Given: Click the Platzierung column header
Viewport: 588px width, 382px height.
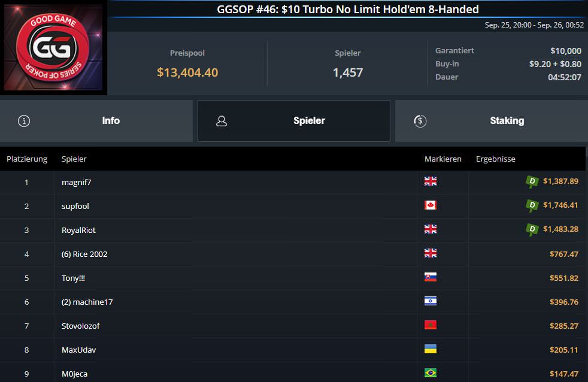Looking at the screenshot, I should (27, 159).
